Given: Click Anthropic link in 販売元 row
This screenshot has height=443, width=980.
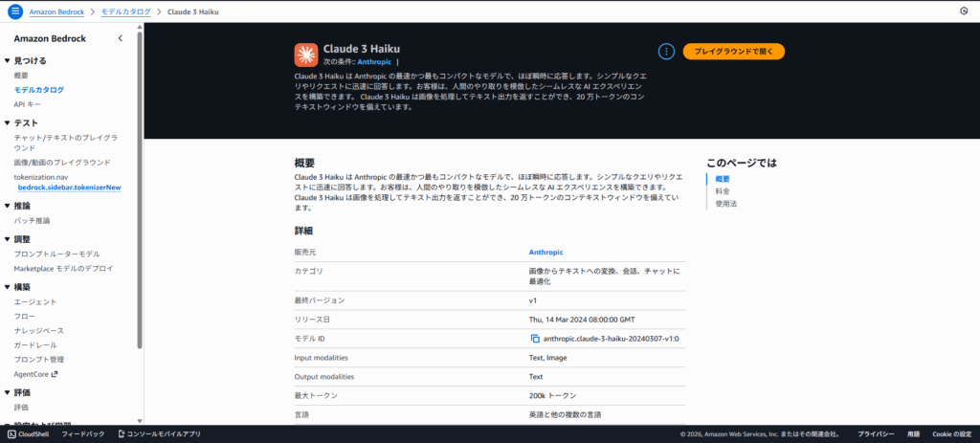Looking at the screenshot, I should click(x=546, y=253).
